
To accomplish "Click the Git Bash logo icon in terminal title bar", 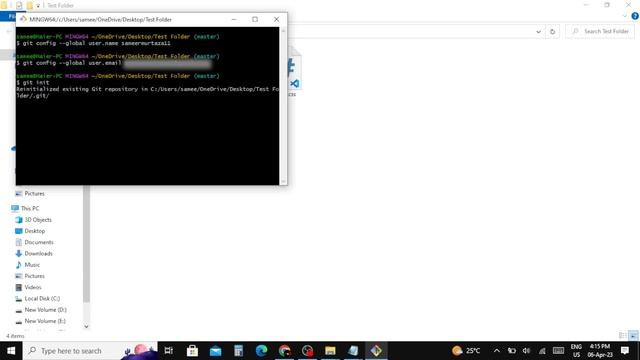I will pyautogui.click(x=23, y=19).
